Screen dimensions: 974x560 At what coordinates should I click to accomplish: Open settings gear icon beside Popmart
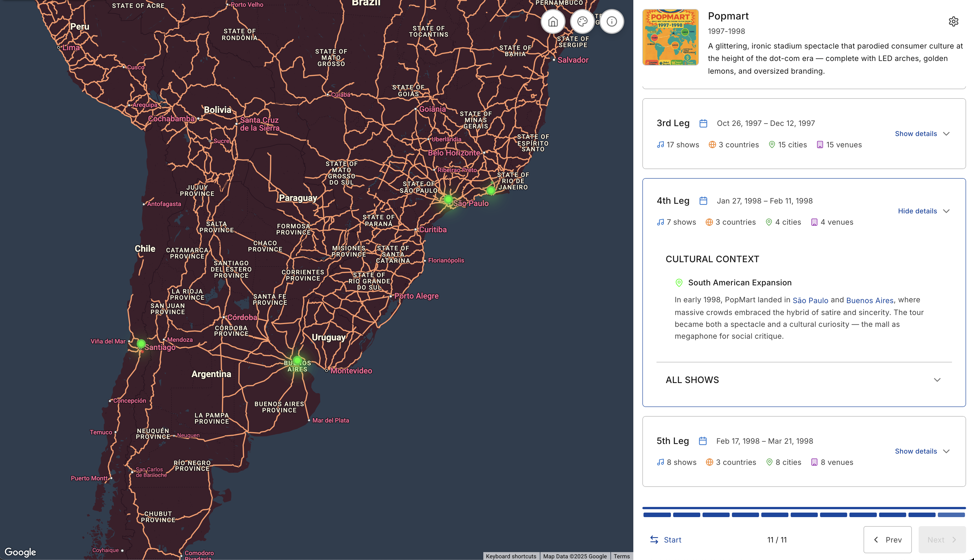point(953,21)
